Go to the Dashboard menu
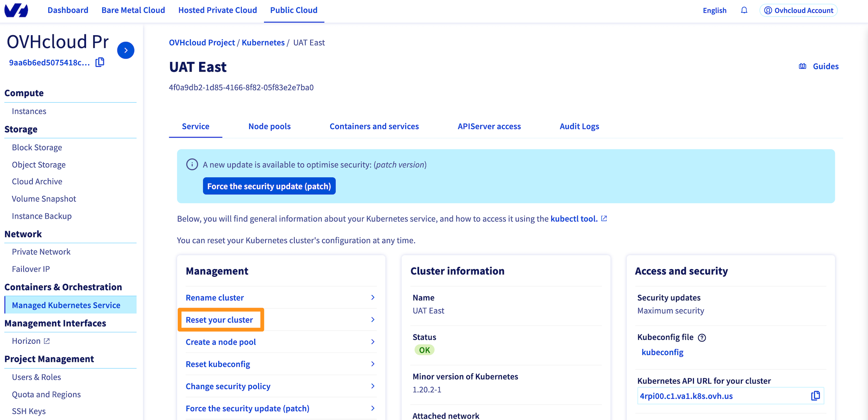The image size is (868, 420). click(x=68, y=10)
